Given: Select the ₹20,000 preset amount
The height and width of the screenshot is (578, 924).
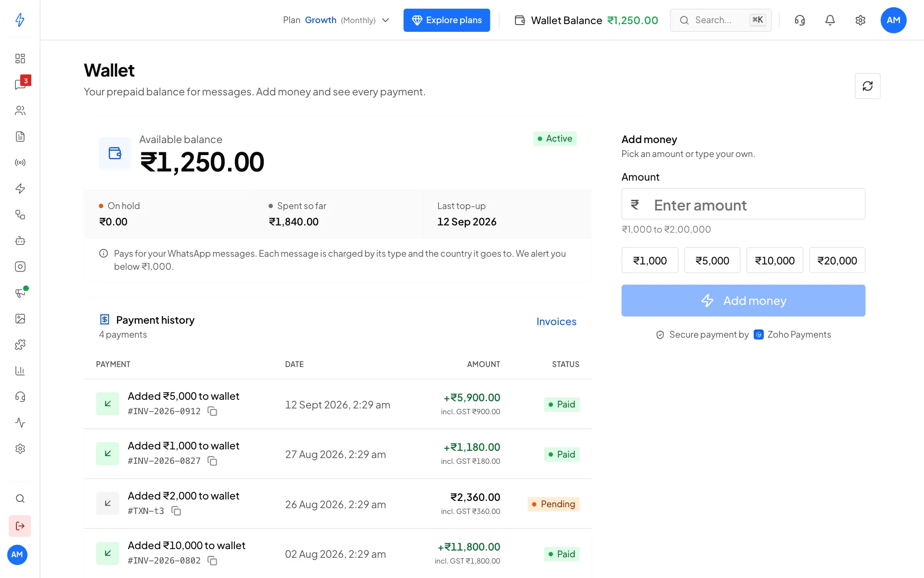Looking at the screenshot, I should pos(837,260).
